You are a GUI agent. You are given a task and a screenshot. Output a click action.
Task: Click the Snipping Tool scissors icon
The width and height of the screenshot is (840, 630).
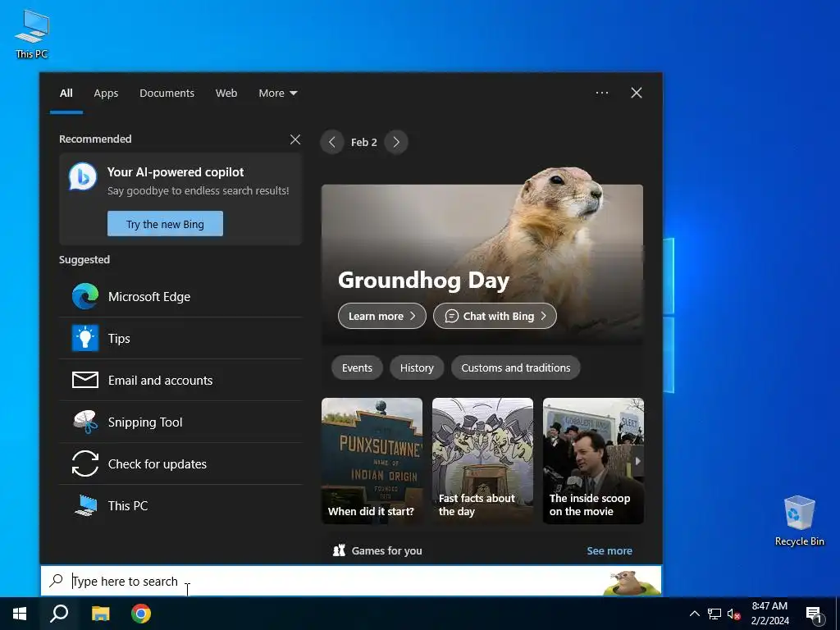(85, 422)
